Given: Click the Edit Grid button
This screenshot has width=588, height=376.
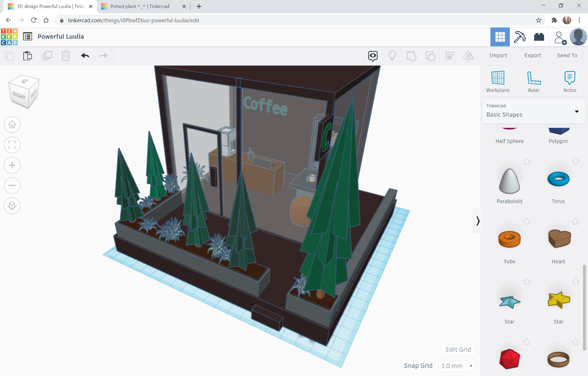Looking at the screenshot, I should (x=458, y=349).
